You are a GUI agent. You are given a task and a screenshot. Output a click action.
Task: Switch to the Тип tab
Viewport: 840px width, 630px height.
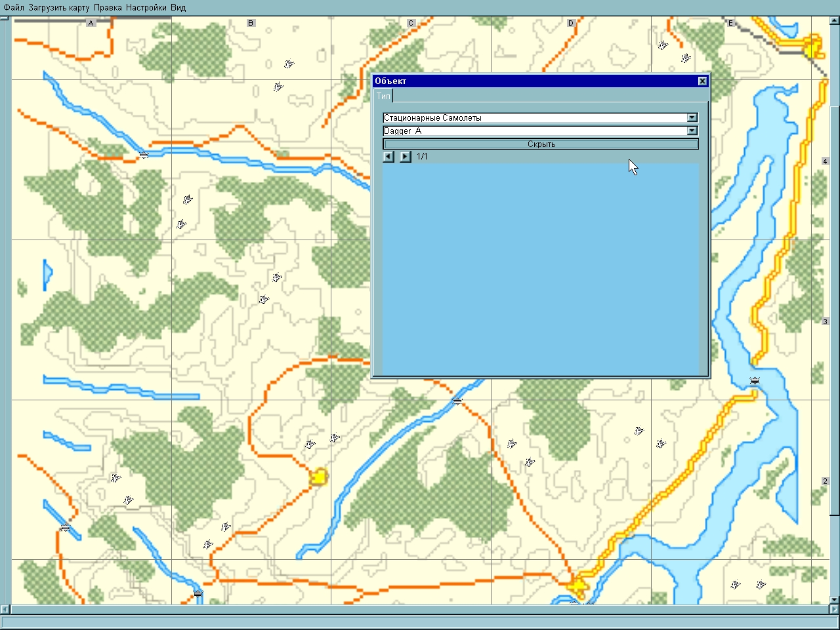pos(383,96)
